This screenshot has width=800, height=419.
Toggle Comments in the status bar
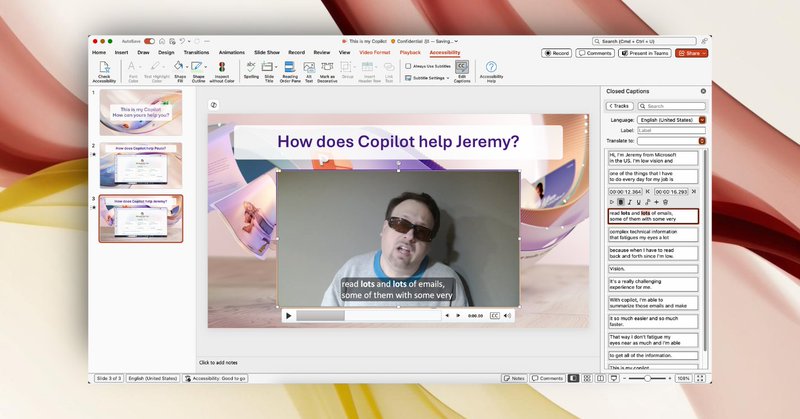tap(547, 378)
